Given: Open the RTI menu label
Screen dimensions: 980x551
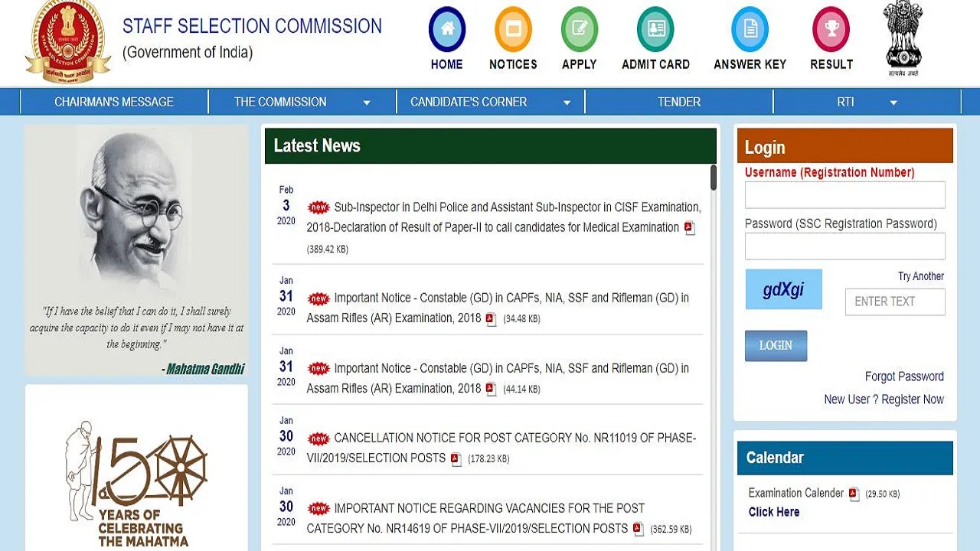Looking at the screenshot, I should pyautogui.click(x=845, y=102).
